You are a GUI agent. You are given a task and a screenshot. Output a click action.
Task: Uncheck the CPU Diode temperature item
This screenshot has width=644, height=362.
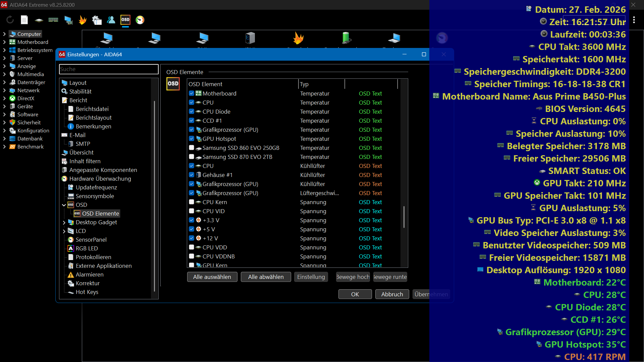point(192,112)
